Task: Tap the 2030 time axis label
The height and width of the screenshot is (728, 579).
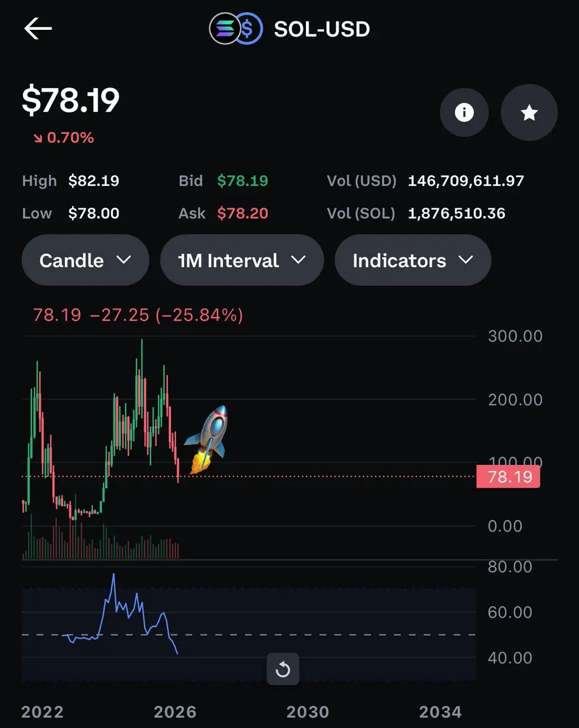Action: click(308, 712)
